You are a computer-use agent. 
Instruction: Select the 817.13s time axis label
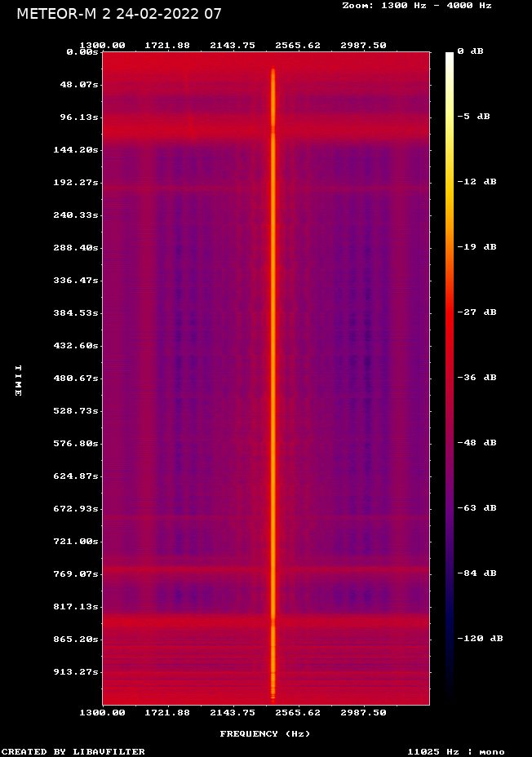tap(76, 606)
